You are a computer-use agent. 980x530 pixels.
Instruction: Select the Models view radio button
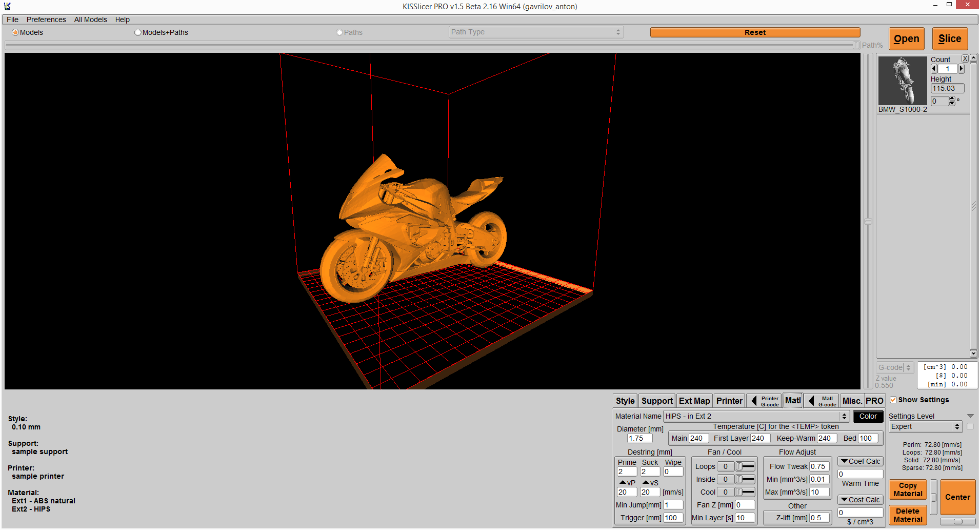click(x=15, y=32)
